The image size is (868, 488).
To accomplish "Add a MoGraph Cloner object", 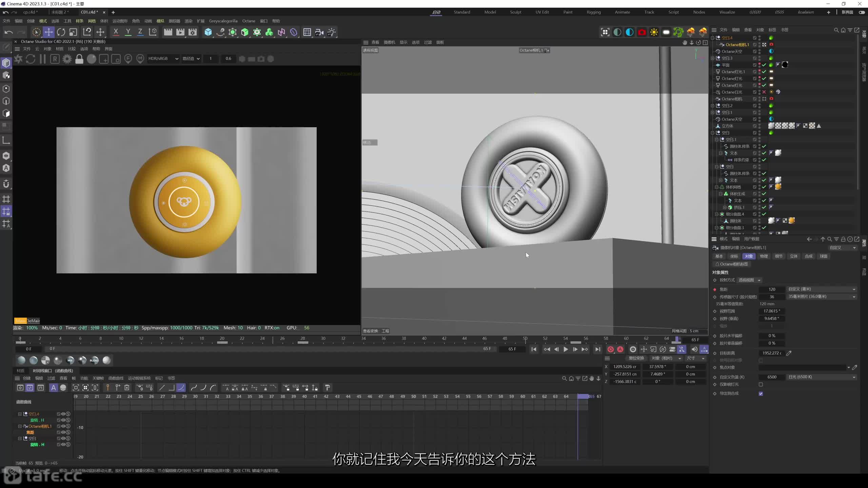I will click(257, 32).
